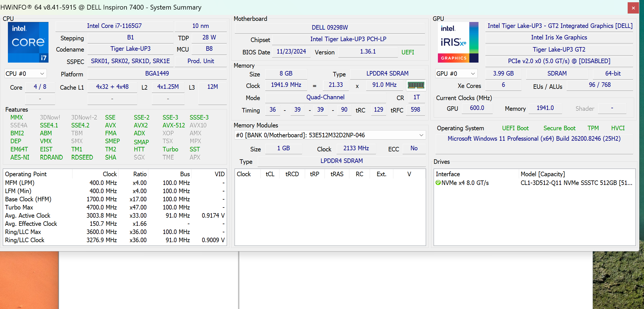Click the Operating Point column header
Screen dimensions: 644x309
(x=38, y=174)
